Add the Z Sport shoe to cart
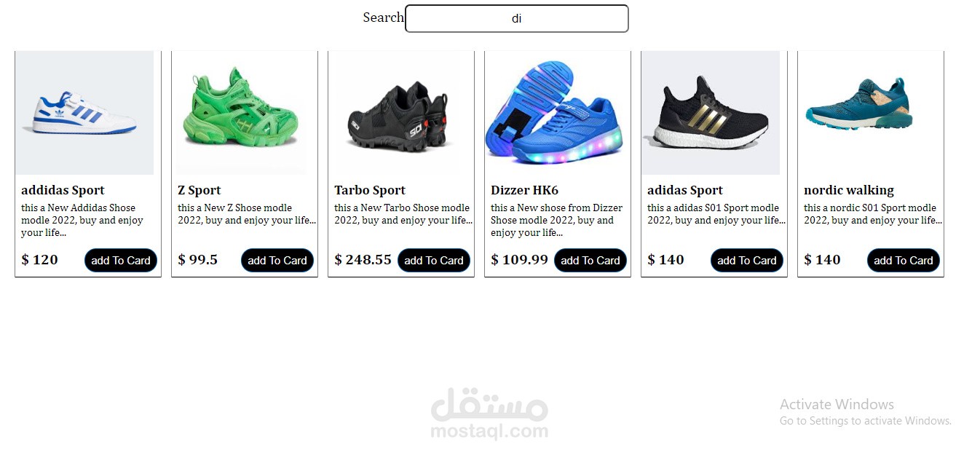Screen dimensions: 980x450 [277, 260]
